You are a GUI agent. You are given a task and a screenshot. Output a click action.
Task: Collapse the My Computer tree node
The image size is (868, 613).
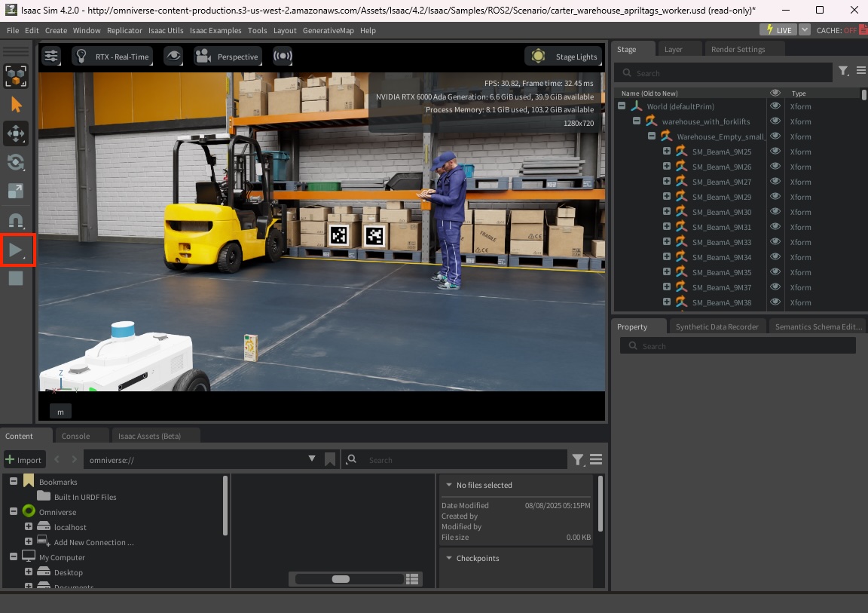click(x=14, y=556)
